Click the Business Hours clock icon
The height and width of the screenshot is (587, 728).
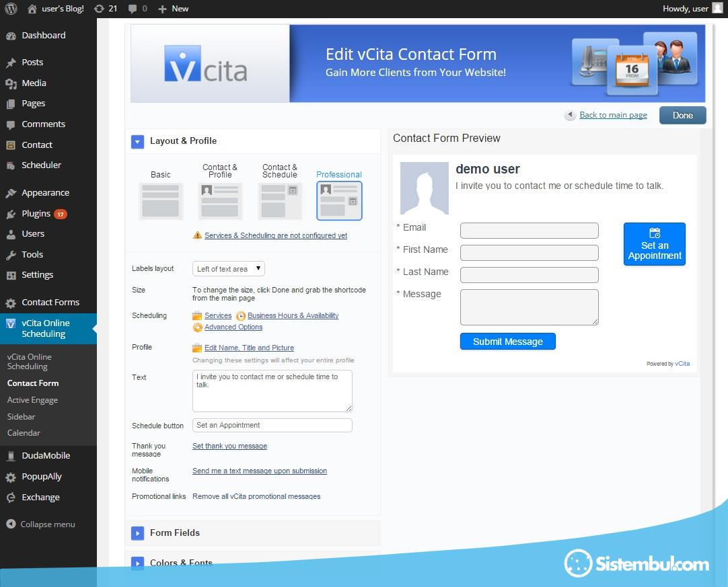point(240,316)
